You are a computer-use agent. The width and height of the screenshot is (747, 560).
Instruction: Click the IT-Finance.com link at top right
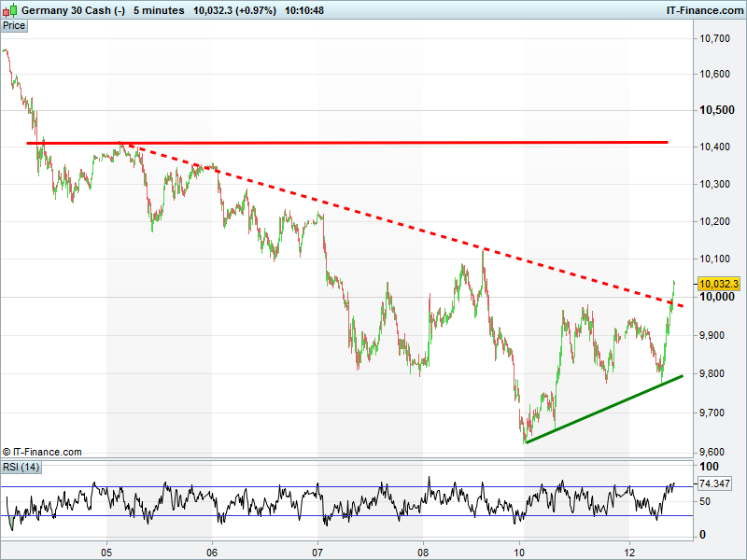[703, 9]
